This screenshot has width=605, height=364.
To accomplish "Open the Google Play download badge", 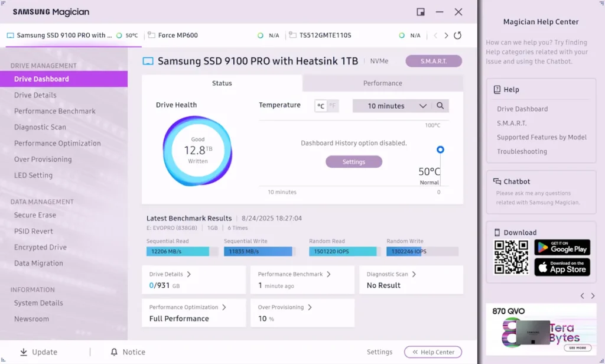I will point(562,247).
